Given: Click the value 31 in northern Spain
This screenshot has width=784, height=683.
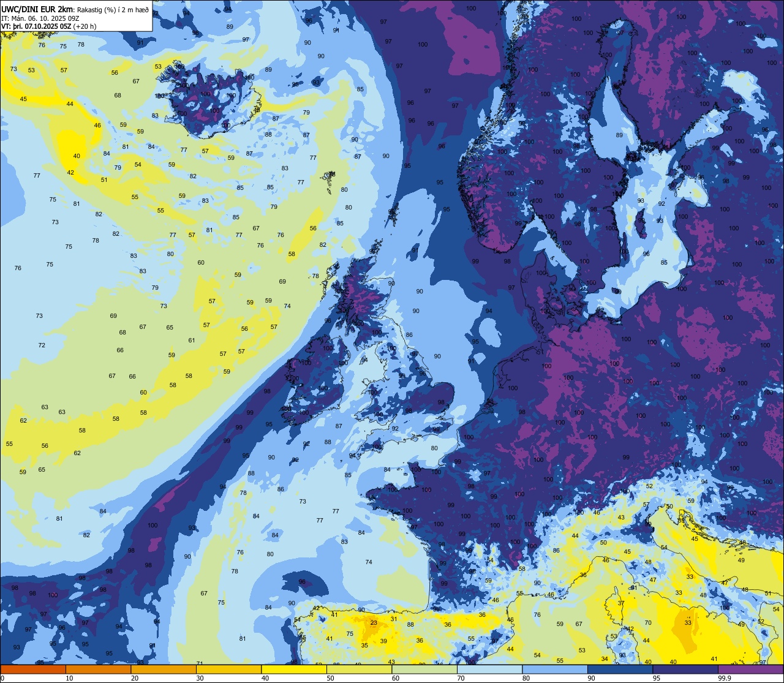Looking at the screenshot, I should pyautogui.click(x=394, y=619).
